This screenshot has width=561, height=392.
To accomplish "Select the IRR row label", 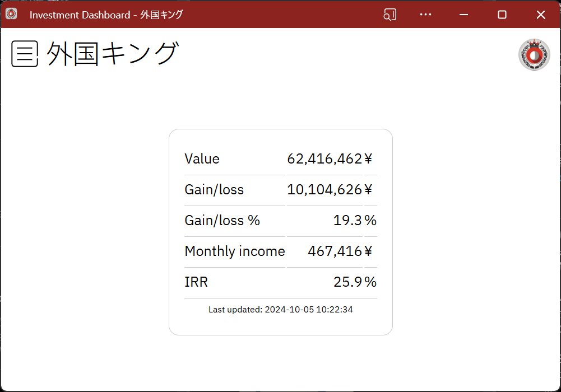I will [196, 282].
